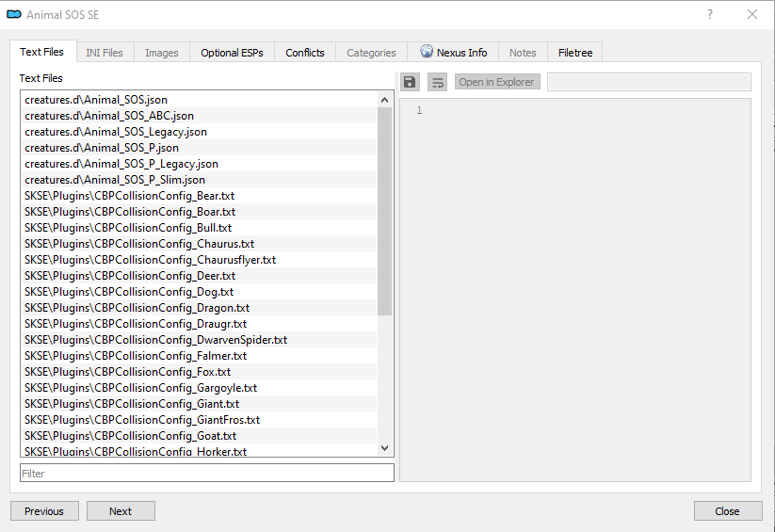Click the file list scroll up arrow
The image size is (775, 532).
click(x=384, y=100)
